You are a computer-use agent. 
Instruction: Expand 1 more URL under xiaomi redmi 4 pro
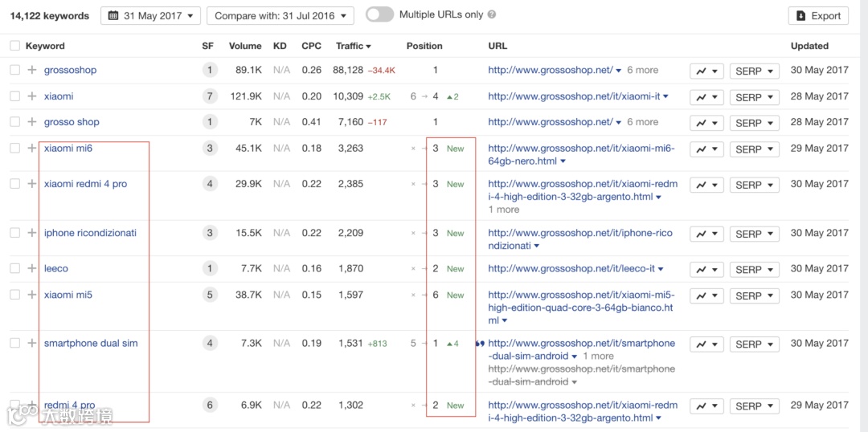pyautogui.click(x=504, y=210)
